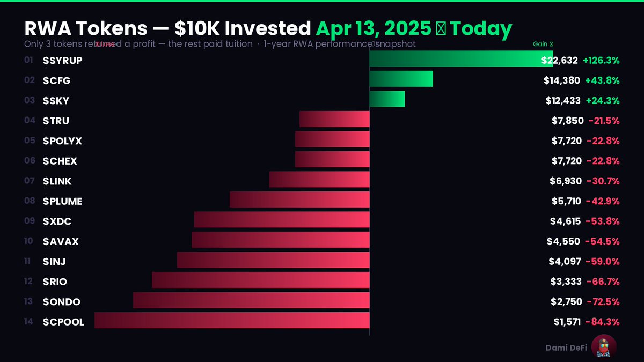Click the red $CPOOL loss bar
This screenshot has height=362, width=644.
coord(232,322)
